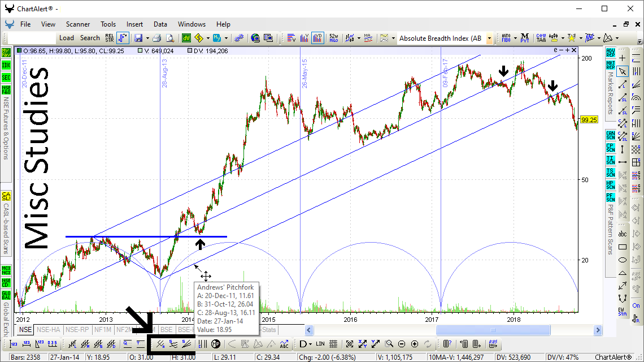Open the Data menu
Screen dimensions: 644x362
[160, 24]
